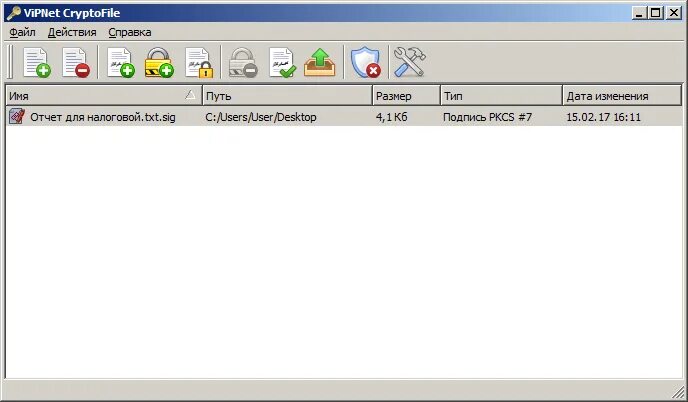688x402 pixels.
Task: Click the Decrypt file grey padlock icon
Action: click(243, 62)
